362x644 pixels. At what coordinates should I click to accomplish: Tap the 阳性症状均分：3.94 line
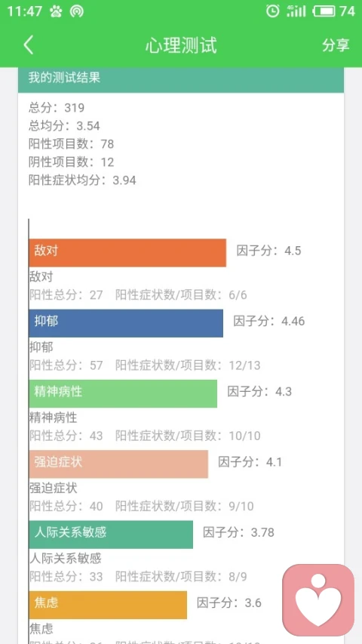82,180
